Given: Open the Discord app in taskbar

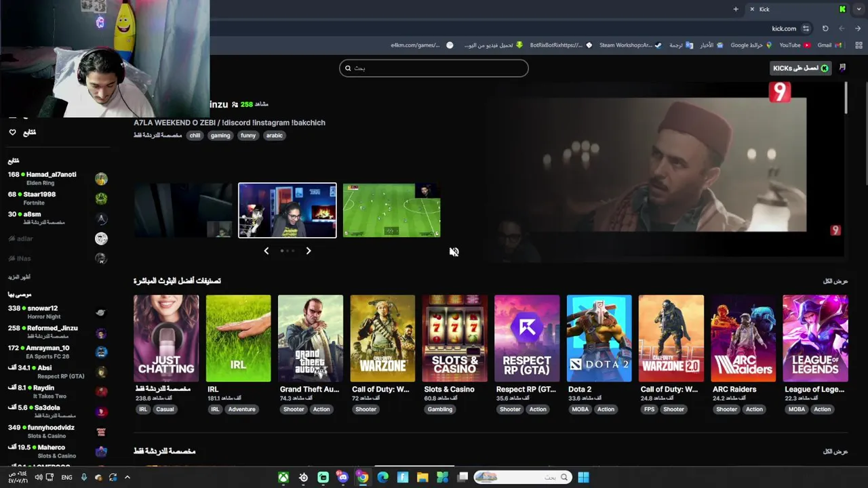Looking at the screenshot, I should [x=343, y=477].
